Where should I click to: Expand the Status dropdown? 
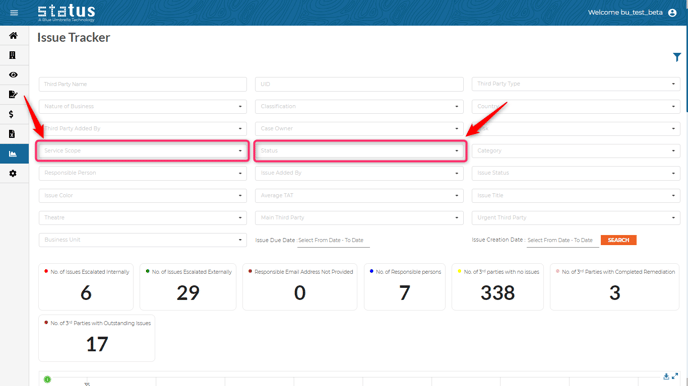pos(359,151)
